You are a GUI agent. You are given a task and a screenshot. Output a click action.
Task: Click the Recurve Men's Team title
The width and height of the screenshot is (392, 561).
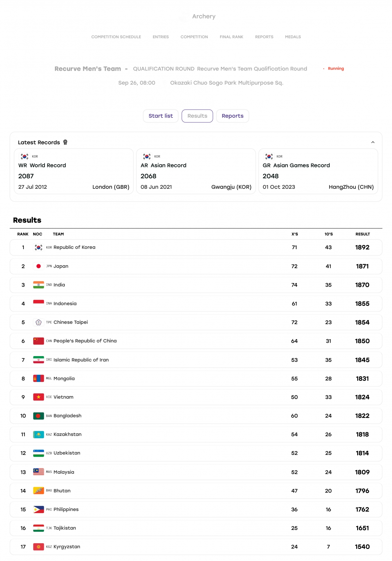tap(88, 69)
